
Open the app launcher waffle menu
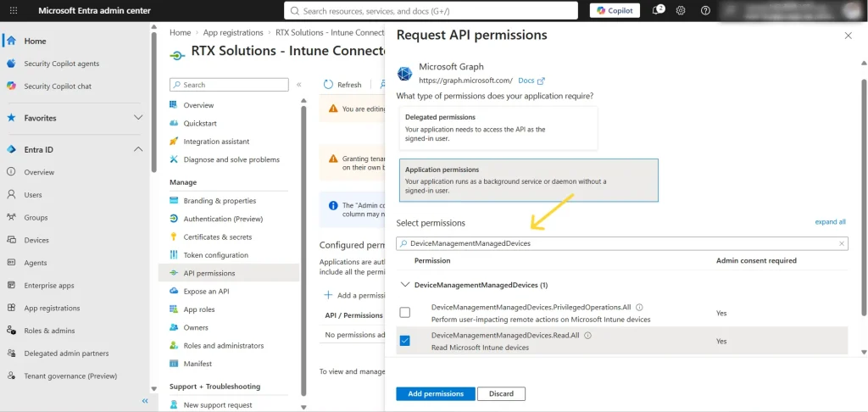14,10
